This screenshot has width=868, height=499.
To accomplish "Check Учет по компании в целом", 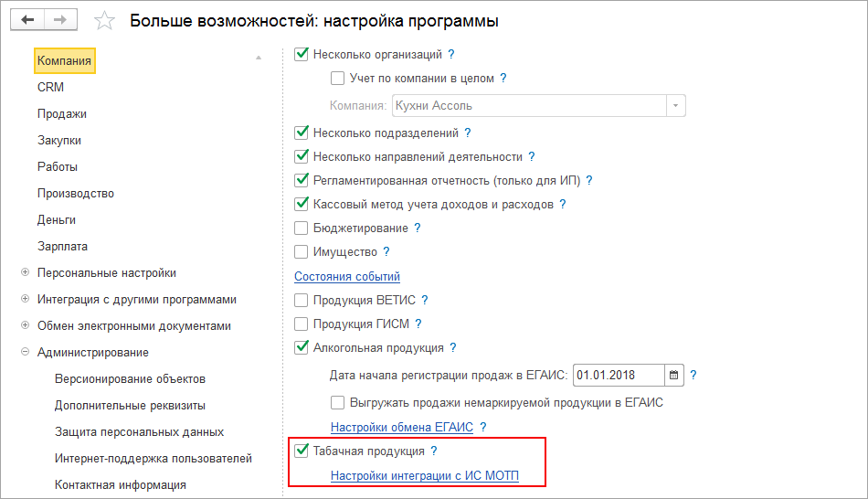I will [x=338, y=79].
